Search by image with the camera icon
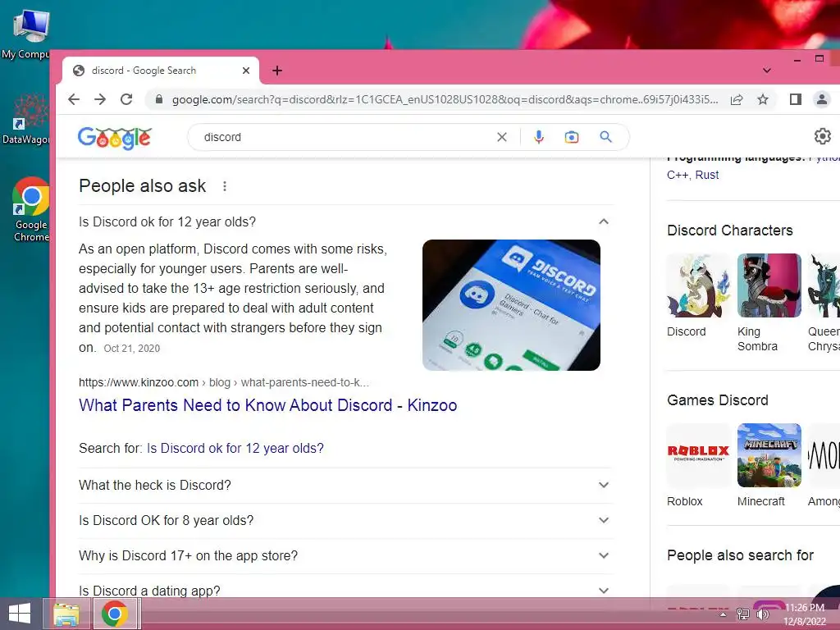840x630 pixels. coord(572,137)
